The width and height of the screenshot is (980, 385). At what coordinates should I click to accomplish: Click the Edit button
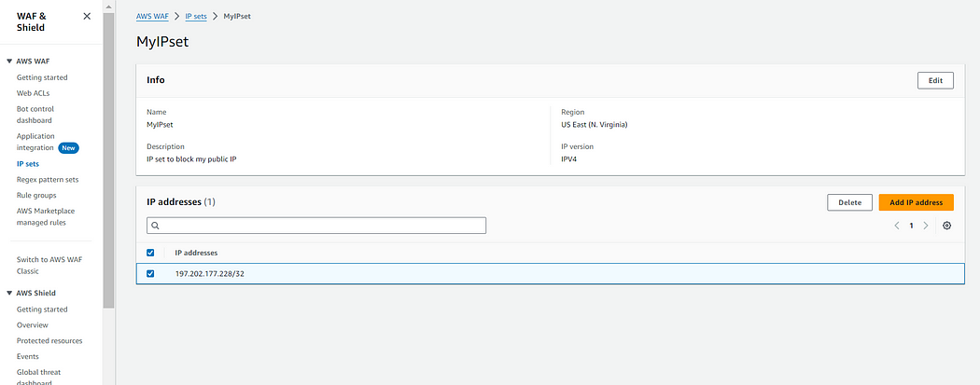coord(935,80)
